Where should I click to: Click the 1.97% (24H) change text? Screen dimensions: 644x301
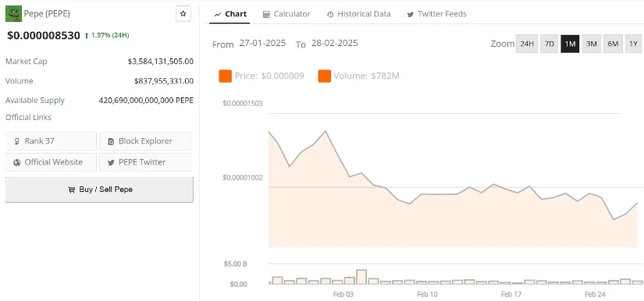110,35
